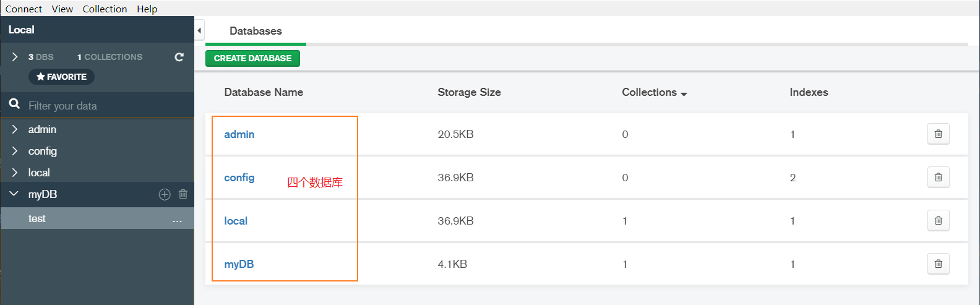Expand the admin database tree node
The width and height of the screenshot is (980, 305).
[15, 129]
